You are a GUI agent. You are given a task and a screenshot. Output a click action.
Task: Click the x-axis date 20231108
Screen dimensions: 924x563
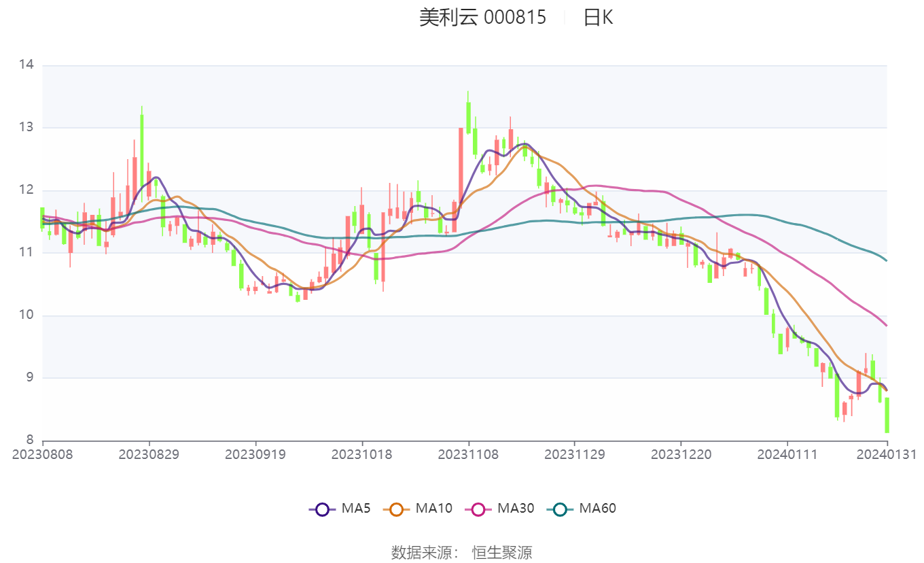468,454
